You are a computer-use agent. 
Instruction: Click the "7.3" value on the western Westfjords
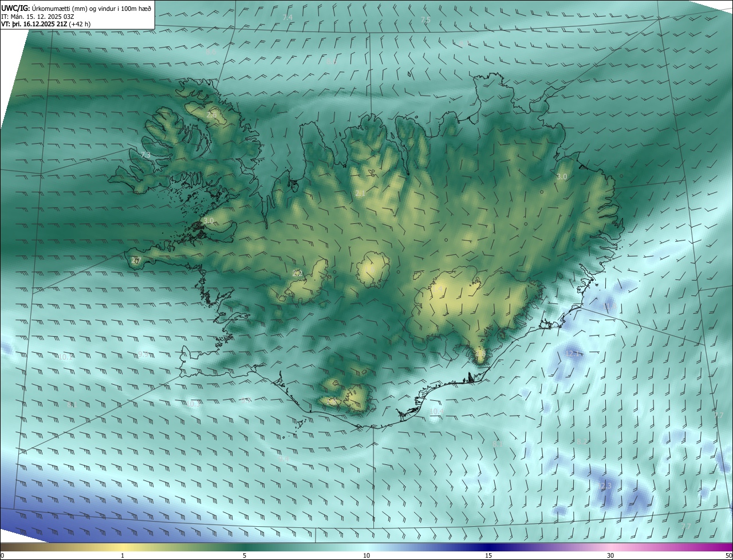(x=145, y=155)
